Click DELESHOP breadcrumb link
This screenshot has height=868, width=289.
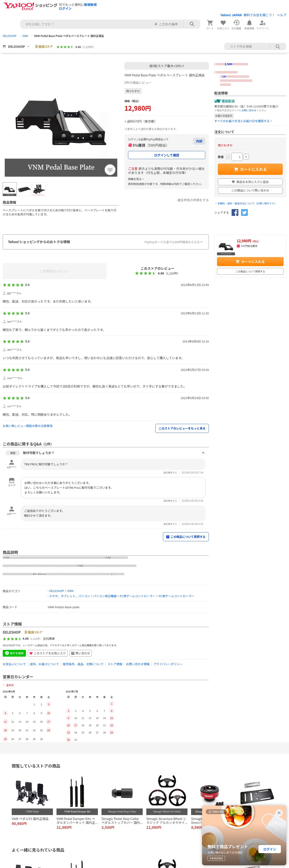click(9, 36)
